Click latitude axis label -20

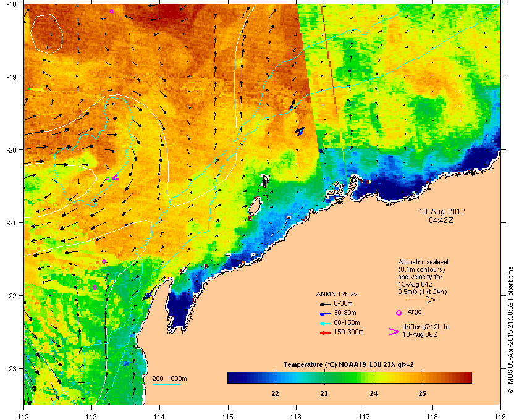[11, 149]
